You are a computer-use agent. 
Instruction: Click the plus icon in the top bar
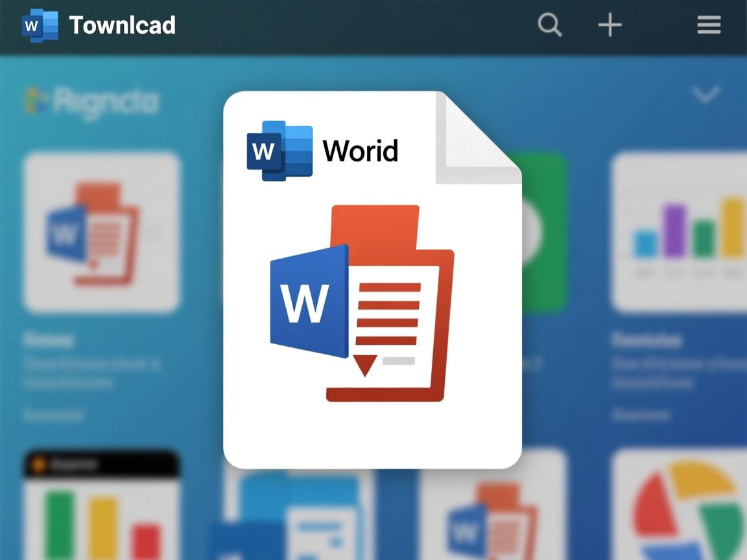click(x=610, y=25)
